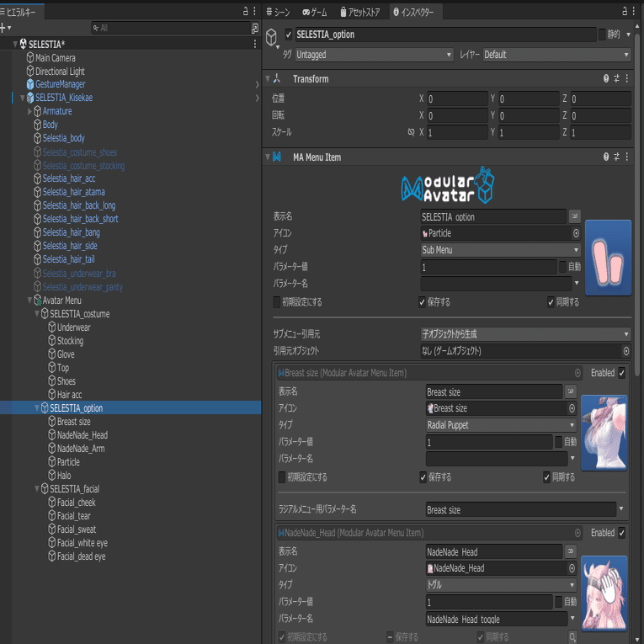
Task: Click the Hierarchy panel lock icon
Action: click(246, 11)
